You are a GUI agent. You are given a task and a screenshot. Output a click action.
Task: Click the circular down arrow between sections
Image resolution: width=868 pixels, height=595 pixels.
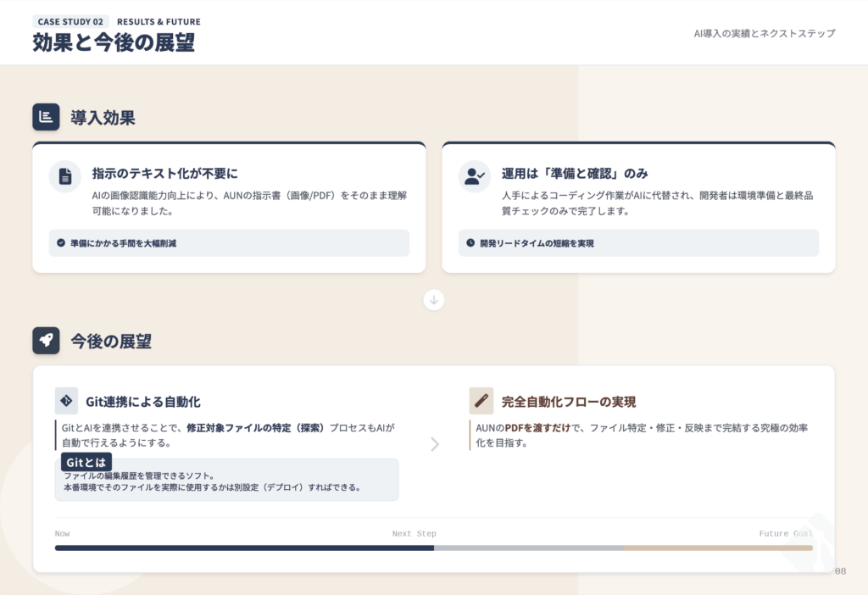pyautogui.click(x=434, y=300)
